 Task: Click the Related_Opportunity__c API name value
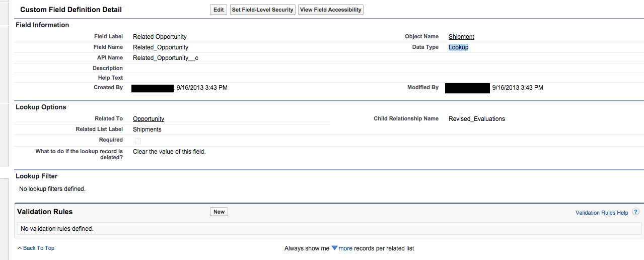pos(166,58)
